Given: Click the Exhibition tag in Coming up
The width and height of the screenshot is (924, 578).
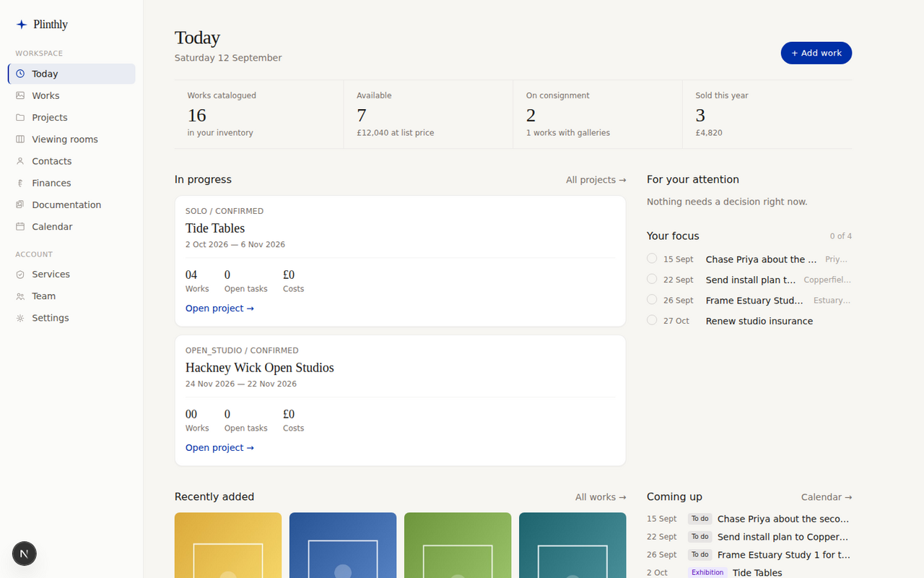Looking at the screenshot, I should [x=707, y=573].
